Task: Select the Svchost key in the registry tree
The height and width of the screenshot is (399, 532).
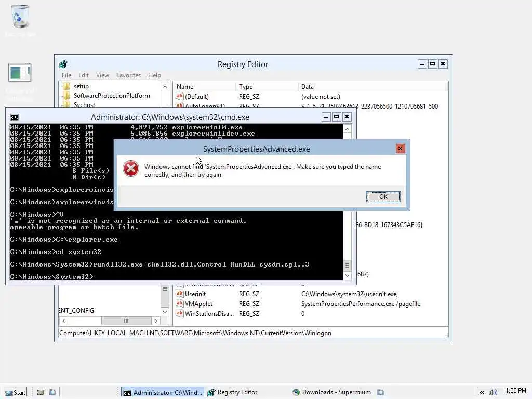Action: pos(84,104)
